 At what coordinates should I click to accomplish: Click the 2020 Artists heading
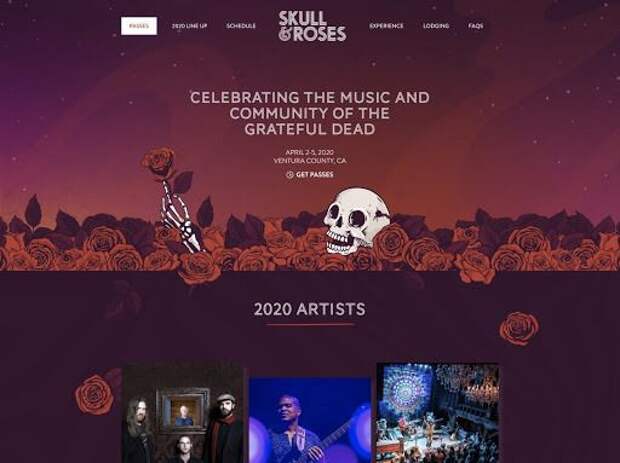pos(310,309)
